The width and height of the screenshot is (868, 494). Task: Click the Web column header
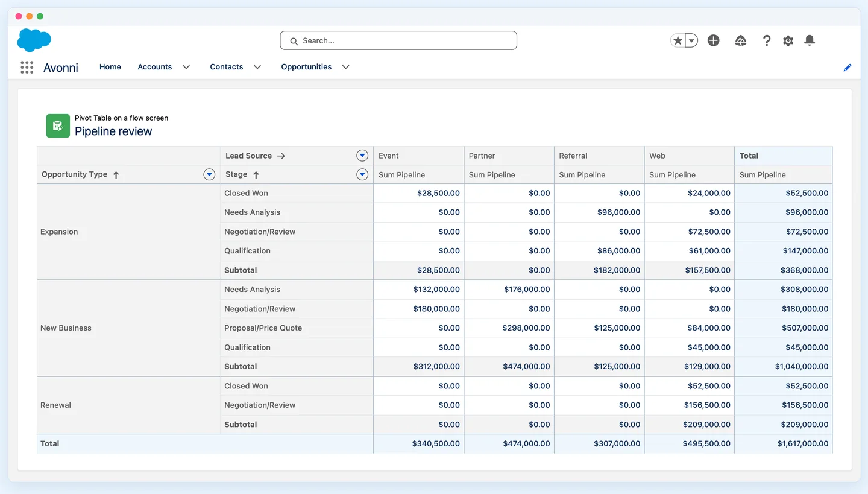690,156
